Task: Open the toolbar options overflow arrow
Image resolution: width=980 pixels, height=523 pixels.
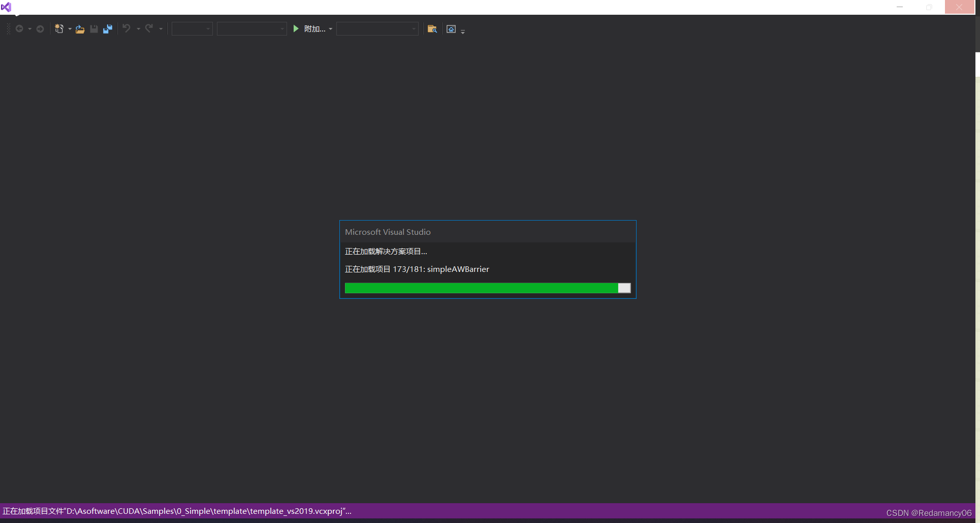Action: point(463,32)
